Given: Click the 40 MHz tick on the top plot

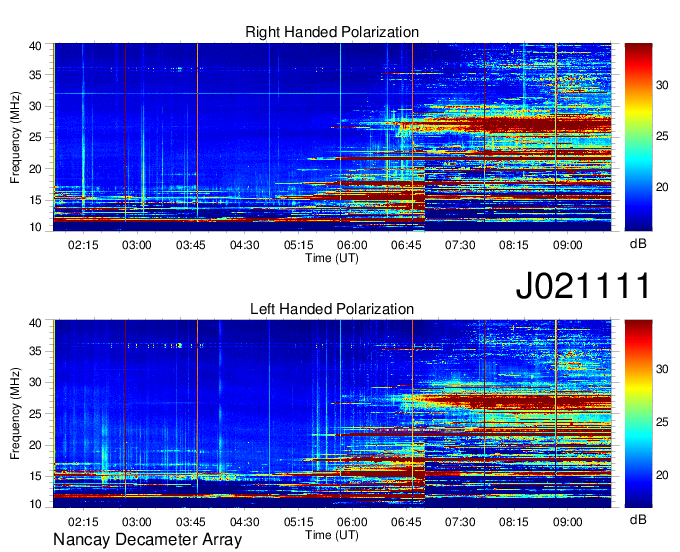Looking at the screenshot, I should tap(35, 46).
